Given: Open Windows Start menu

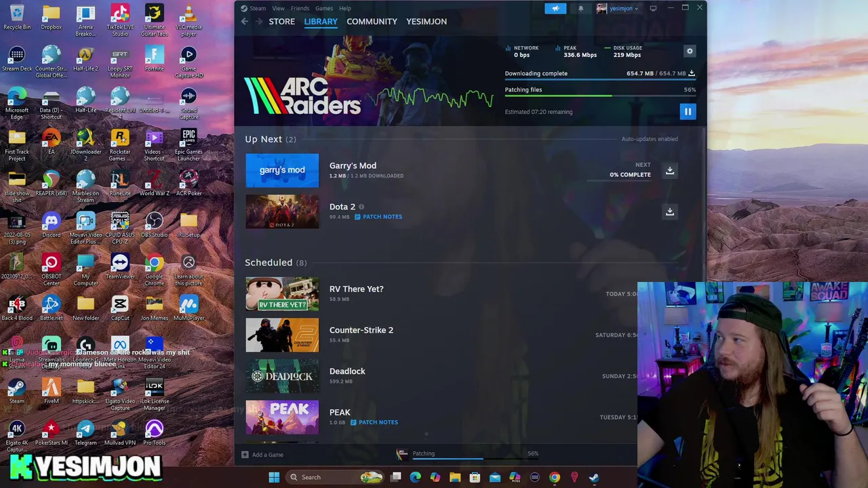Looking at the screenshot, I should point(274,477).
